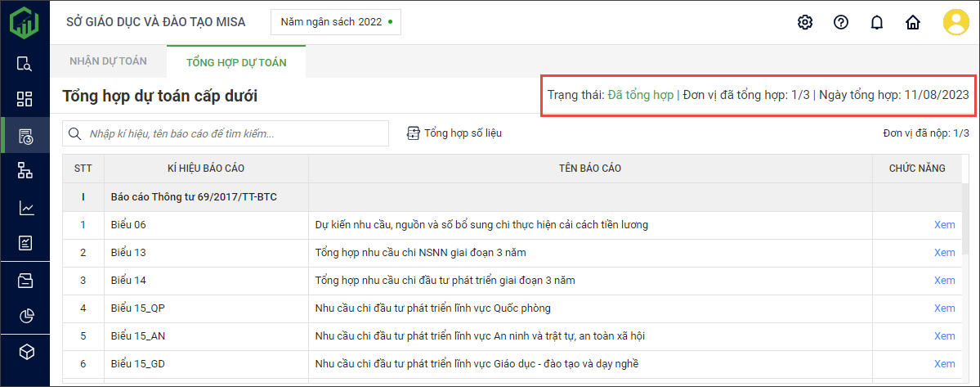Click Xem link for Biểu 06
Screen dimensions: 980x387
(x=944, y=224)
